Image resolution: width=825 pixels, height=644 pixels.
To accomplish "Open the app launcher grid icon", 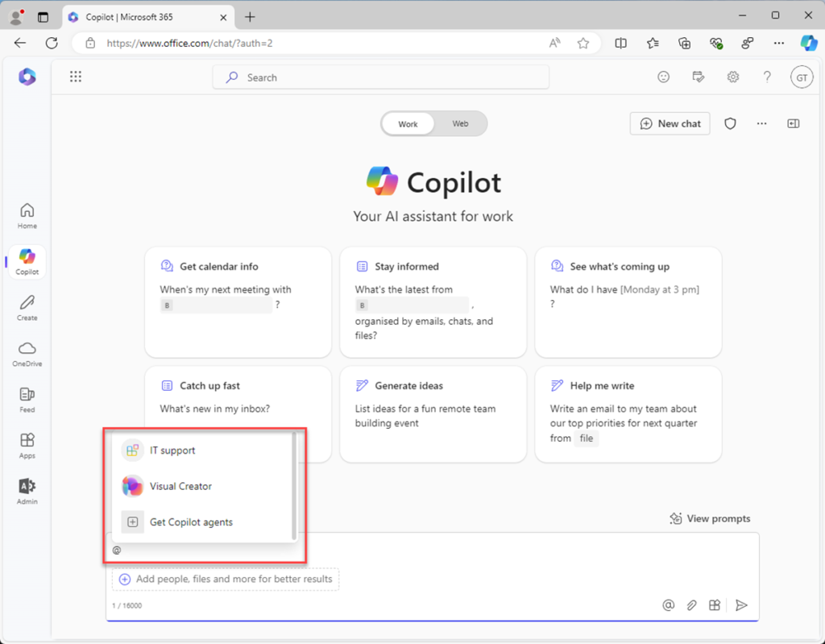I will 76,77.
